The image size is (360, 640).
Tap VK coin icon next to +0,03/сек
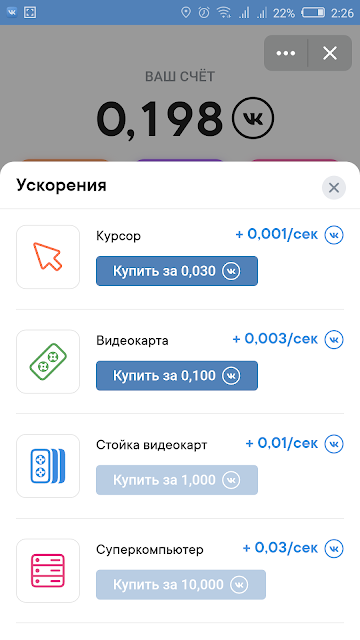pyautogui.click(x=334, y=548)
